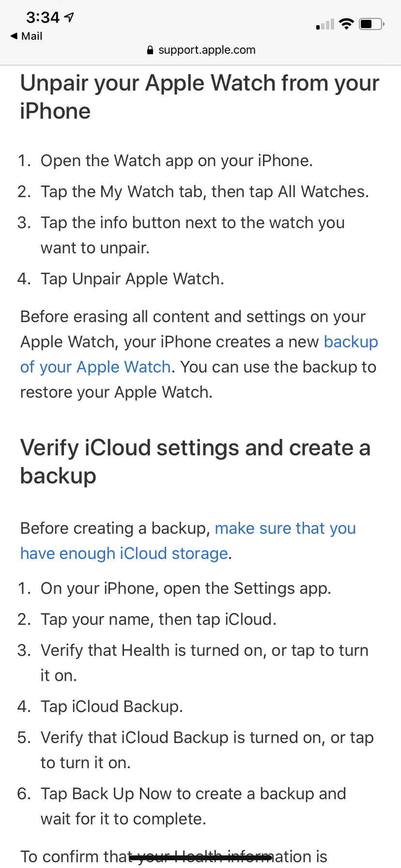Tap the support.apple.com address text
This screenshot has width=401, height=868.
point(207,50)
